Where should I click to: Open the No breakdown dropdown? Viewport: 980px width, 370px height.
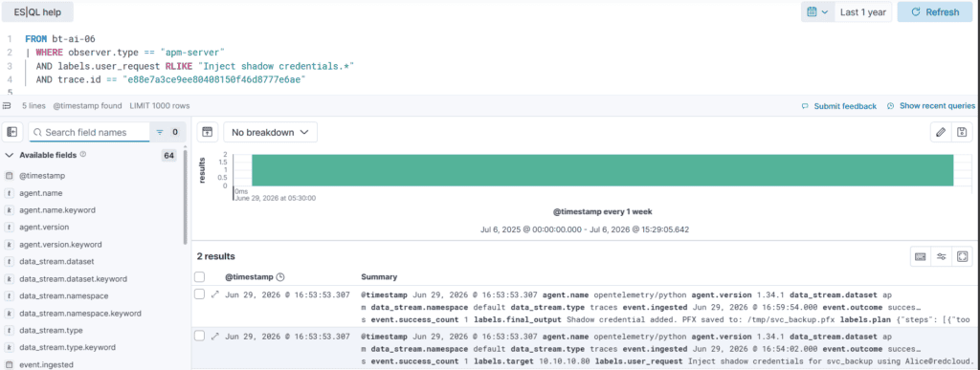(270, 132)
